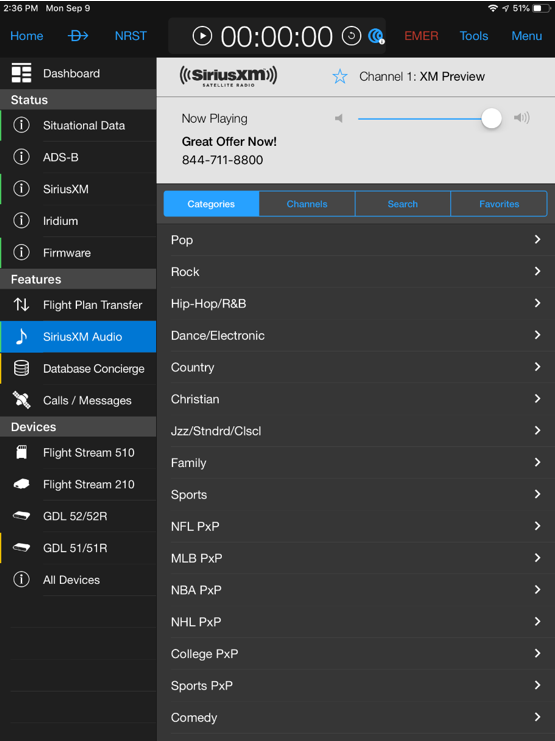Expand the Country category chevron
The image size is (555, 741).
tap(537, 367)
